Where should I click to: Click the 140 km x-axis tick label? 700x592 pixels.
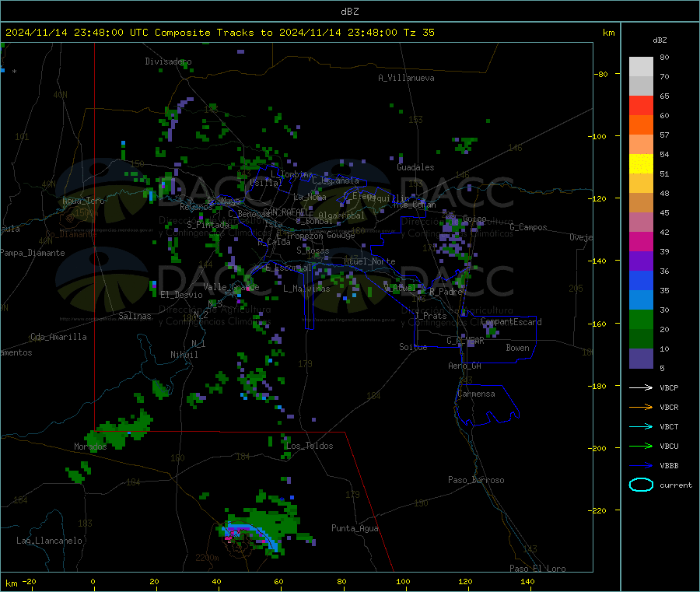527,582
